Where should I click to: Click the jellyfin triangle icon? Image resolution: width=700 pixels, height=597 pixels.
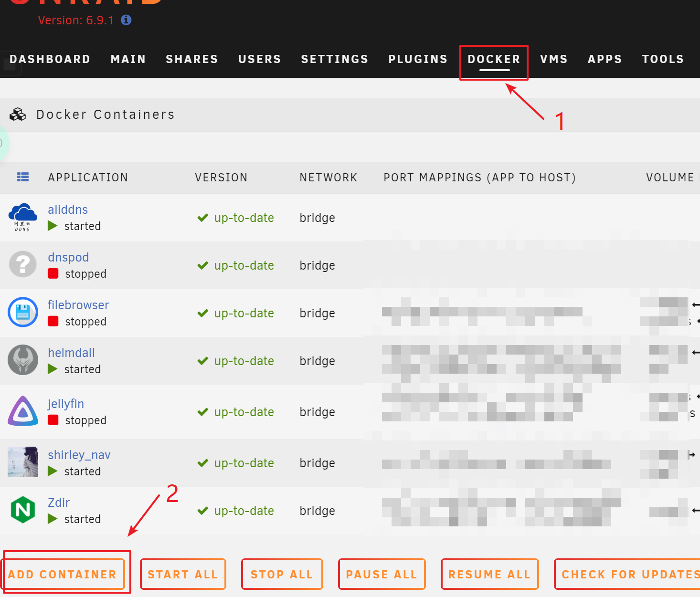[x=23, y=411]
